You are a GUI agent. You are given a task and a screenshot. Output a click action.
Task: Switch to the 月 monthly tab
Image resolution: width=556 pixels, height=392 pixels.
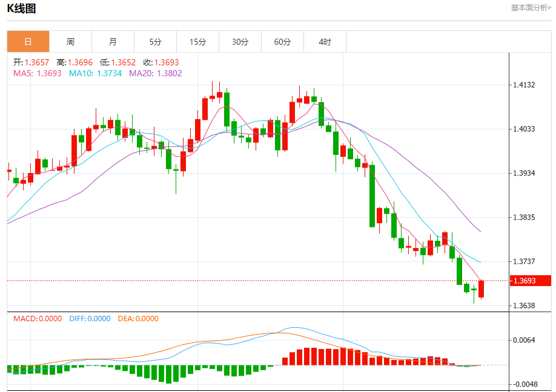[113, 42]
